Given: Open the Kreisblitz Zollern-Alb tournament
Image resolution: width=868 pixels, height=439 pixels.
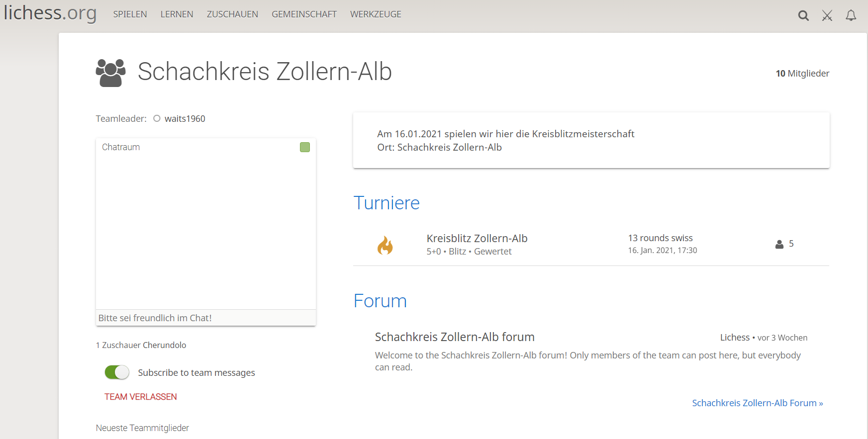Looking at the screenshot, I should (x=477, y=239).
